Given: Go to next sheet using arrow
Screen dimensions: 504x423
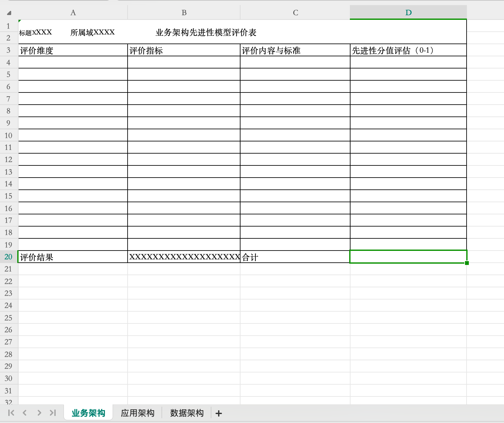Looking at the screenshot, I should [x=39, y=413].
